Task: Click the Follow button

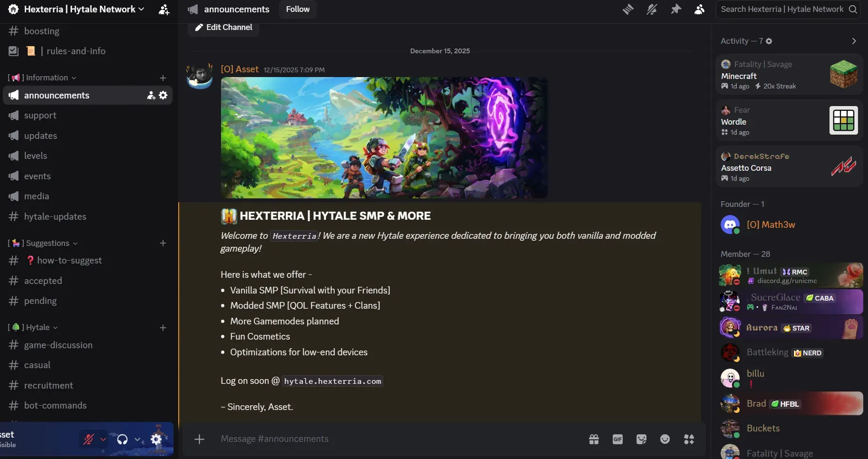Action: click(298, 10)
